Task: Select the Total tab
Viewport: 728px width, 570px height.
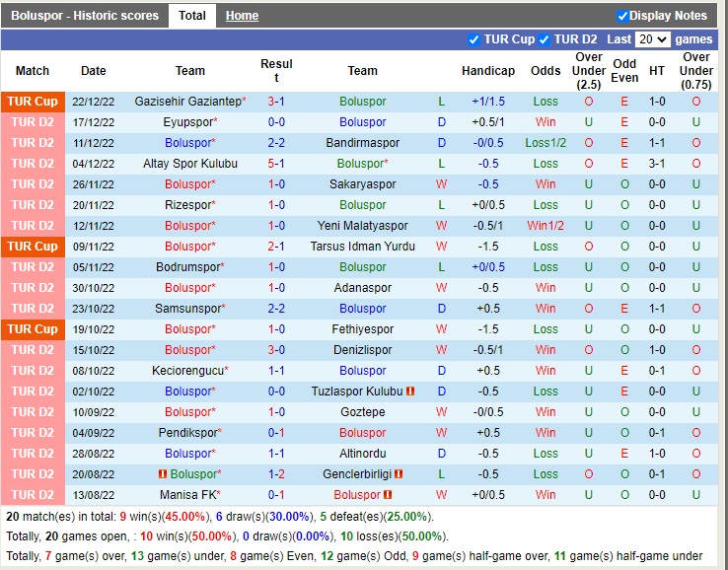Action: tap(192, 16)
